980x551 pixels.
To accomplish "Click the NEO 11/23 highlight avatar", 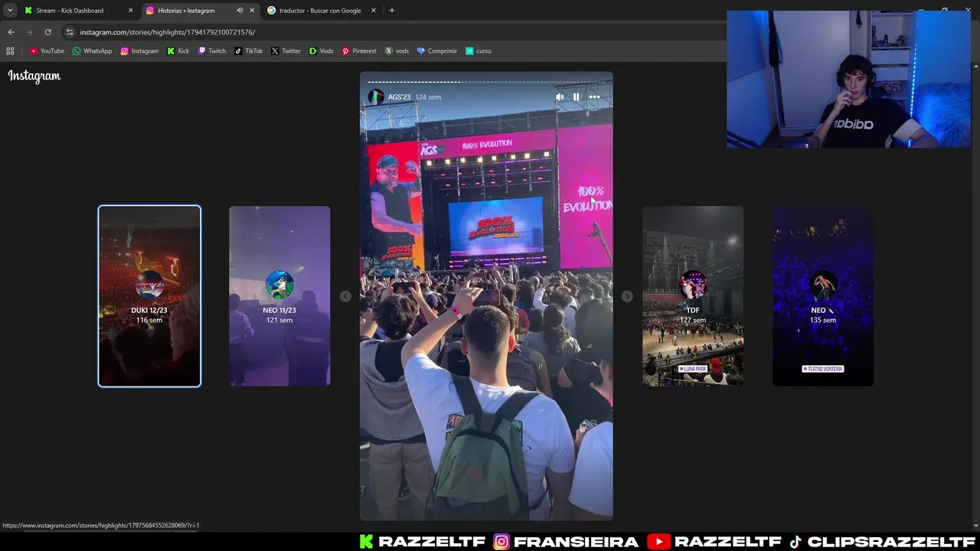I will 279,285.
